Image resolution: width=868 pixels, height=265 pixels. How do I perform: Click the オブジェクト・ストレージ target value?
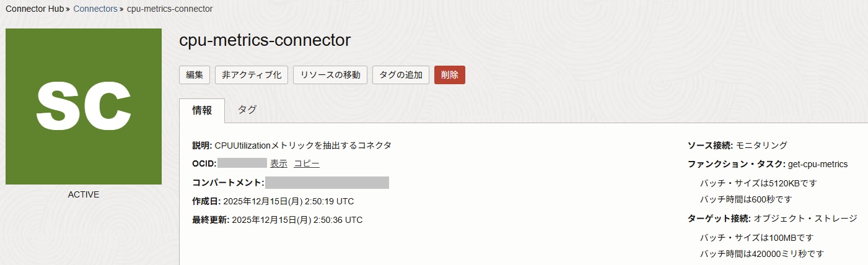tap(805, 218)
